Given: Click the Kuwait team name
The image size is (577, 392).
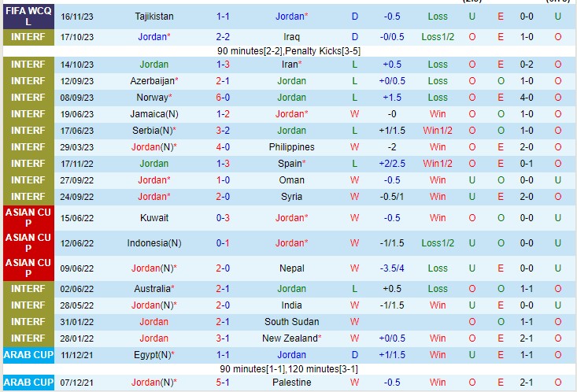Looking at the screenshot, I should (x=154, y=218).
